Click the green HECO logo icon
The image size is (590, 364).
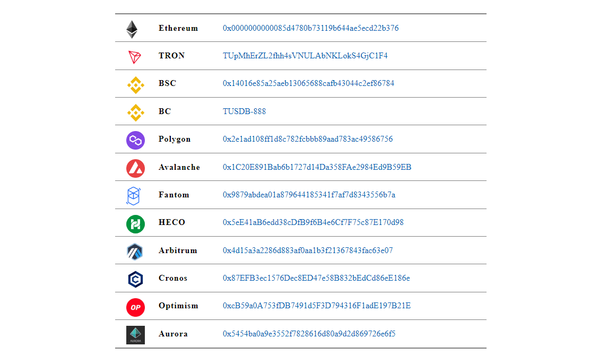pos(135,223)
